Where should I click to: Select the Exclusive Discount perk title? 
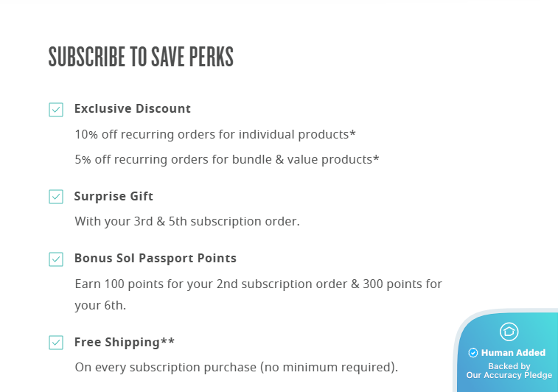[133, 109]
